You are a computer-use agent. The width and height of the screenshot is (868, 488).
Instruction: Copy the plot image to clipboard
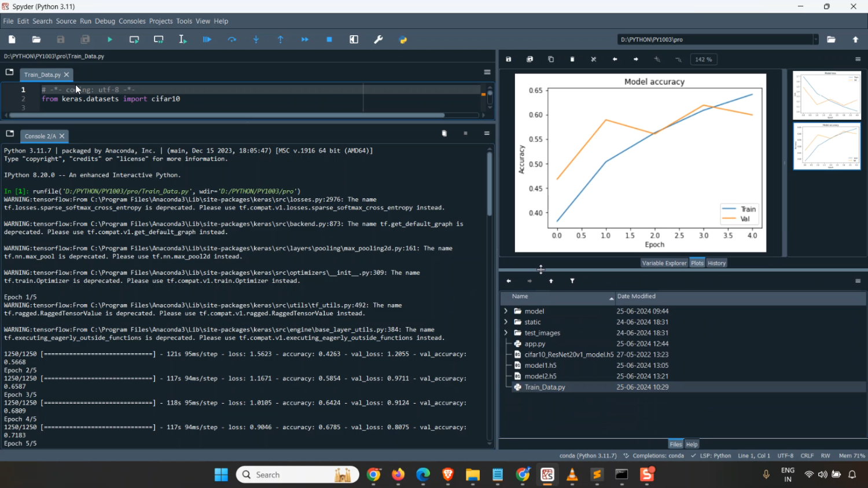tap(551, 60)
